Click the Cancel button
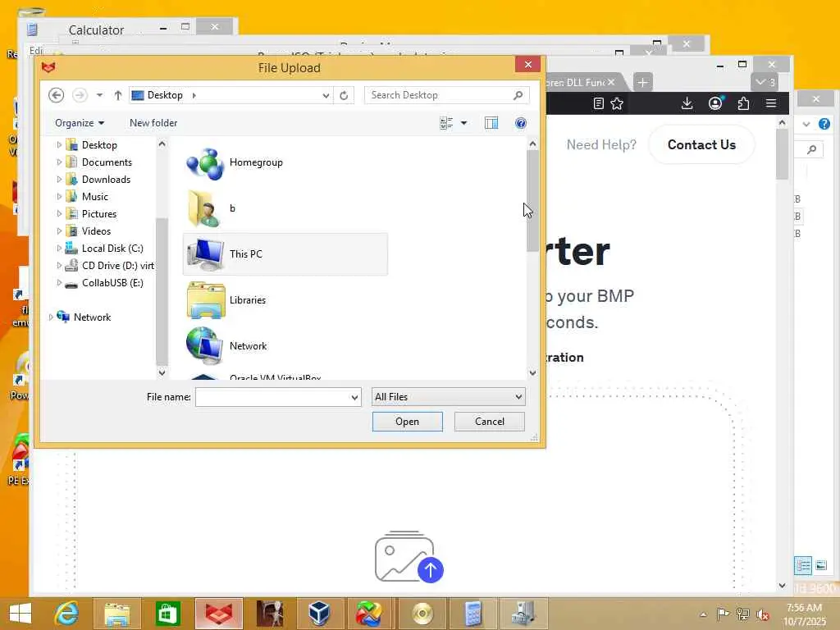 click(x=490, y=422)
